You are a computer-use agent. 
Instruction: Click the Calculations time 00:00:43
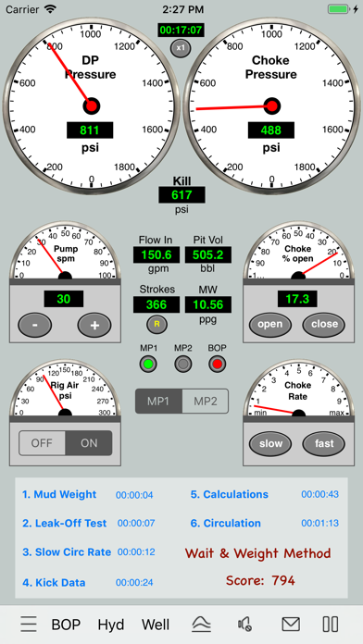tap(319, 494)
